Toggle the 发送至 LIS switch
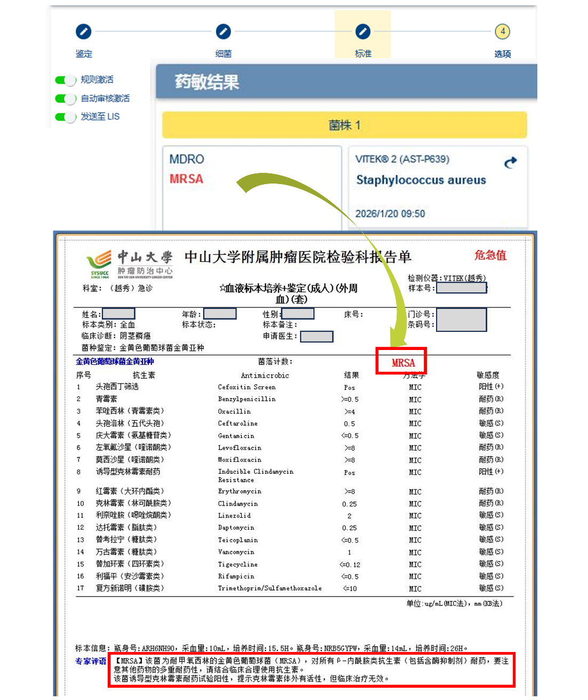 [x=66, y=117]
